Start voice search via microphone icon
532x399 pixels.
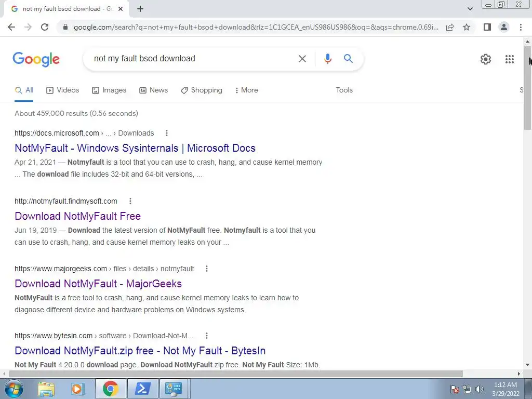327,59
